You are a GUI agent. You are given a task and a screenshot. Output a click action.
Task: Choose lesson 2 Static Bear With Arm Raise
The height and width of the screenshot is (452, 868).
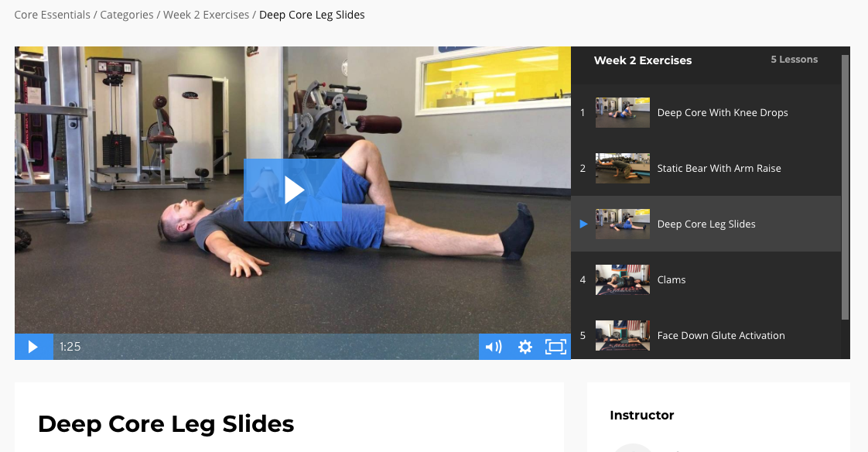[x=706, y=169]
